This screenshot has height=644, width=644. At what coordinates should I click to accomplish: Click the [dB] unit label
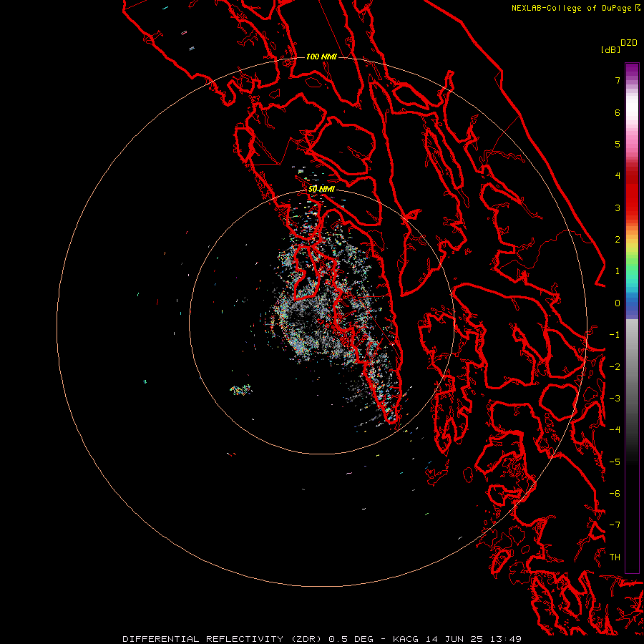(611, 49)
